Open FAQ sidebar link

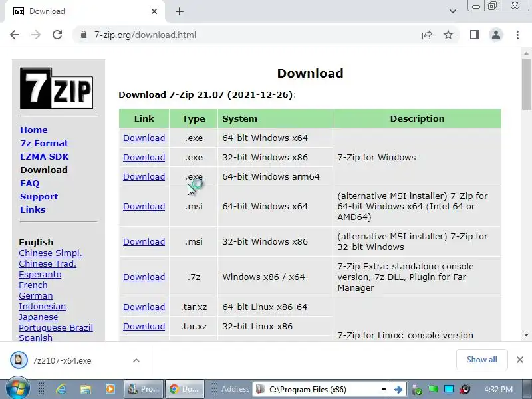29,184
